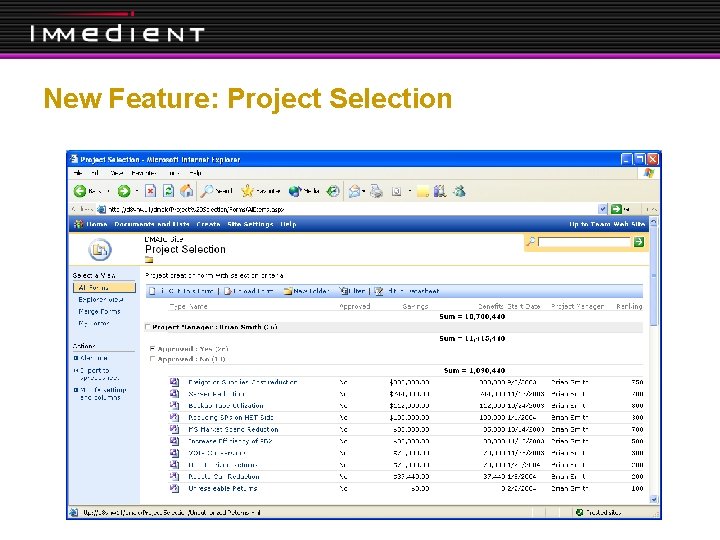Open the Favorites menu in Internet Explorer

[x=143, y=173]
